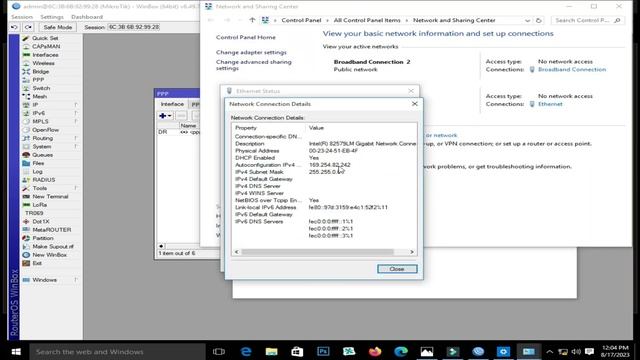Open Files in WinBox sidebar
The image size is (640, 360).
pyautogui.click(x=38, y=163)
